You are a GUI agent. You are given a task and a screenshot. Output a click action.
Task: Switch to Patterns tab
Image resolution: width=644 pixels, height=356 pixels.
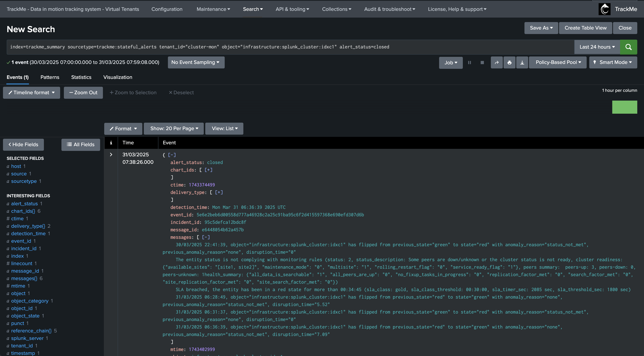[50, 77]
